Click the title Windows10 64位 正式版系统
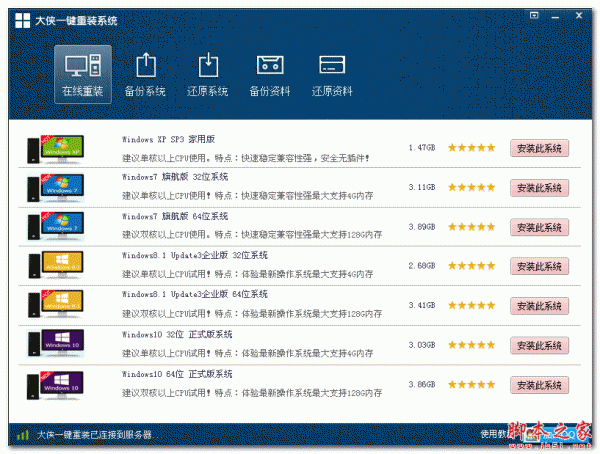 point(177,374)
